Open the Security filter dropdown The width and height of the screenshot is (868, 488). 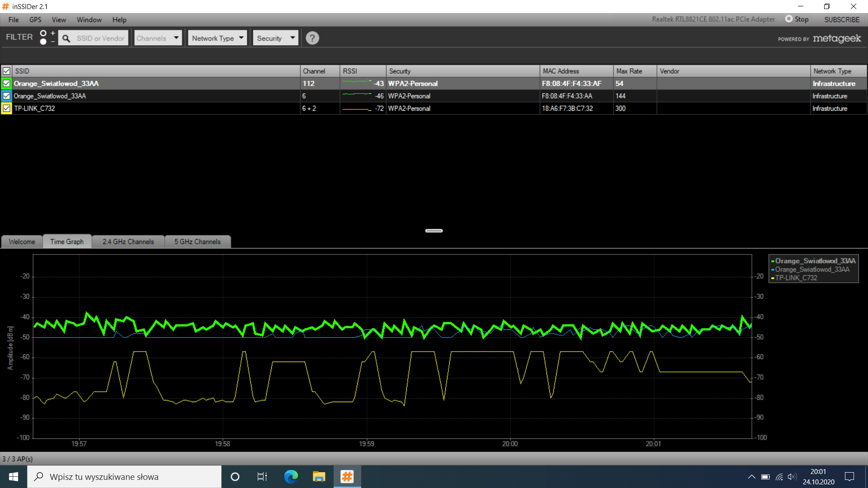pos(275,38)
